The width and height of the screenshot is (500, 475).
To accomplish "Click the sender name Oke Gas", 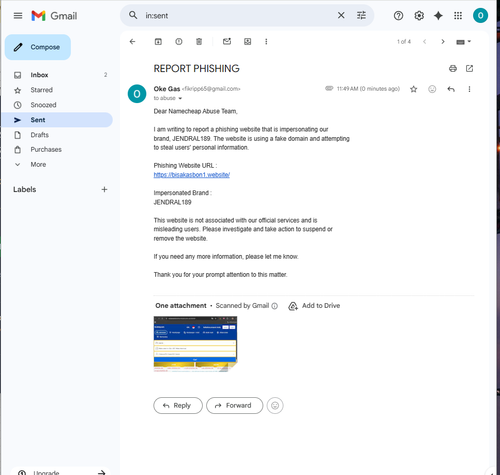I will 167,89.
